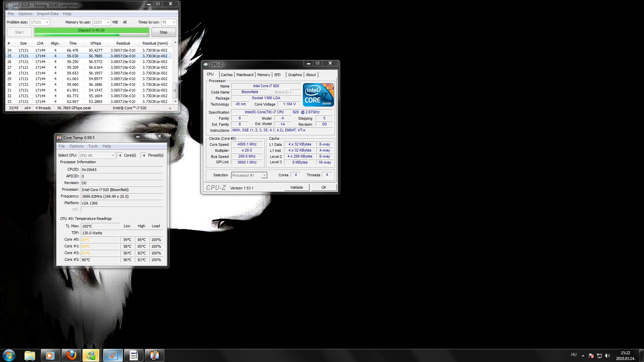644x362 pixels.
Task: Click LinX results scrollbar up arrow
Action: tap(175, 43)
